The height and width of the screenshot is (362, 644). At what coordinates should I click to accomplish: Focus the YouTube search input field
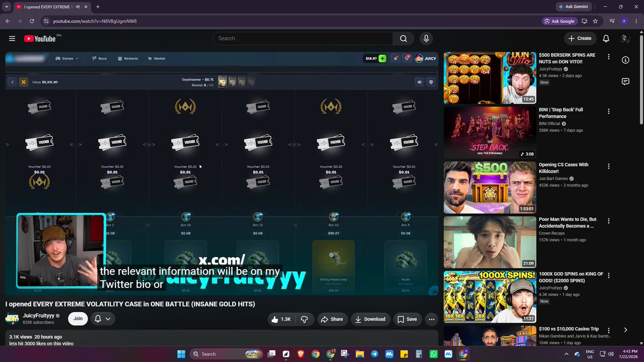(x=303, y=39)
